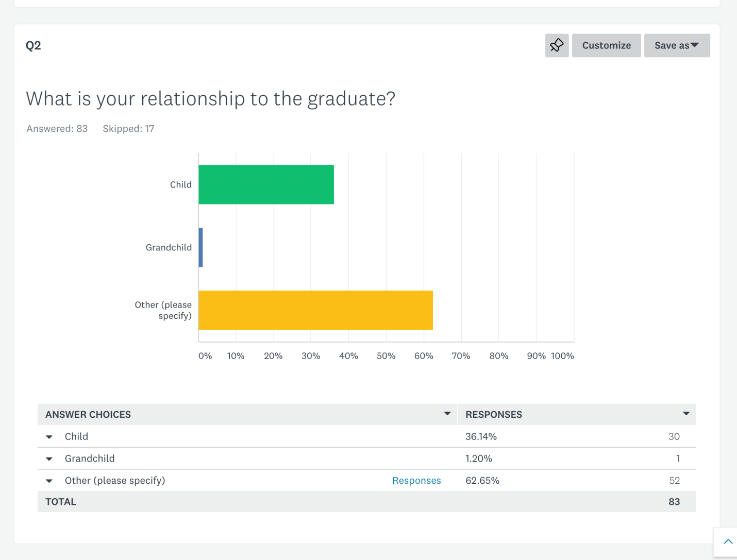Click the pin icon to pin question Q2
The height and width of the screenshot is (560, 737).
point(557,45)
